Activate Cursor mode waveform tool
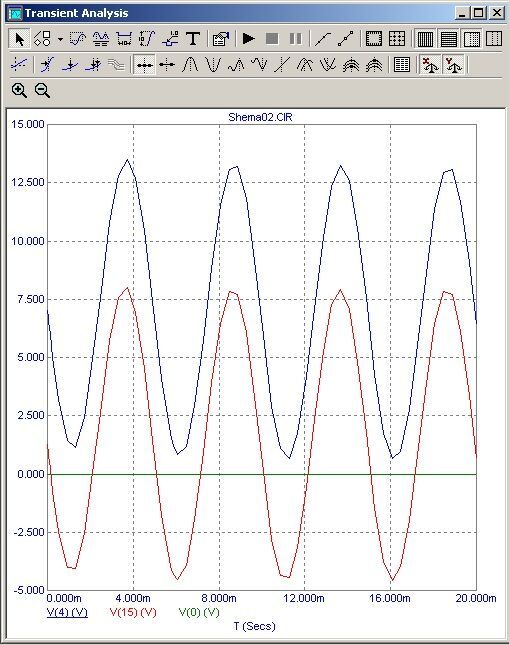 click(x=101, y=39)
